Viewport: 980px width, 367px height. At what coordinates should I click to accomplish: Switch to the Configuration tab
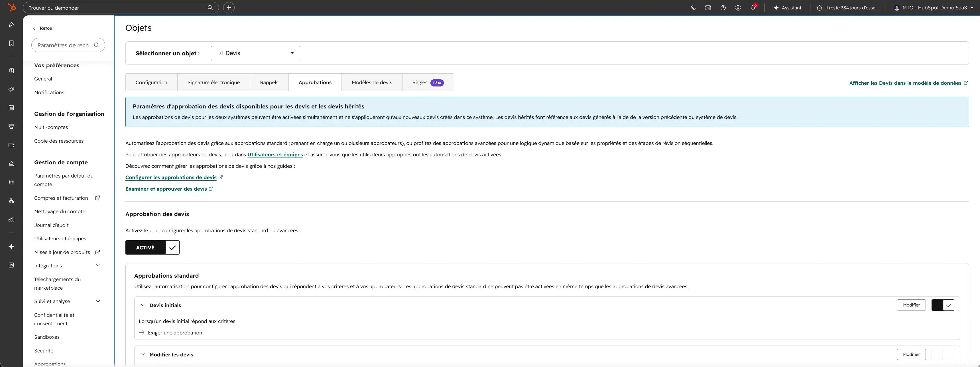pos(151,82)
